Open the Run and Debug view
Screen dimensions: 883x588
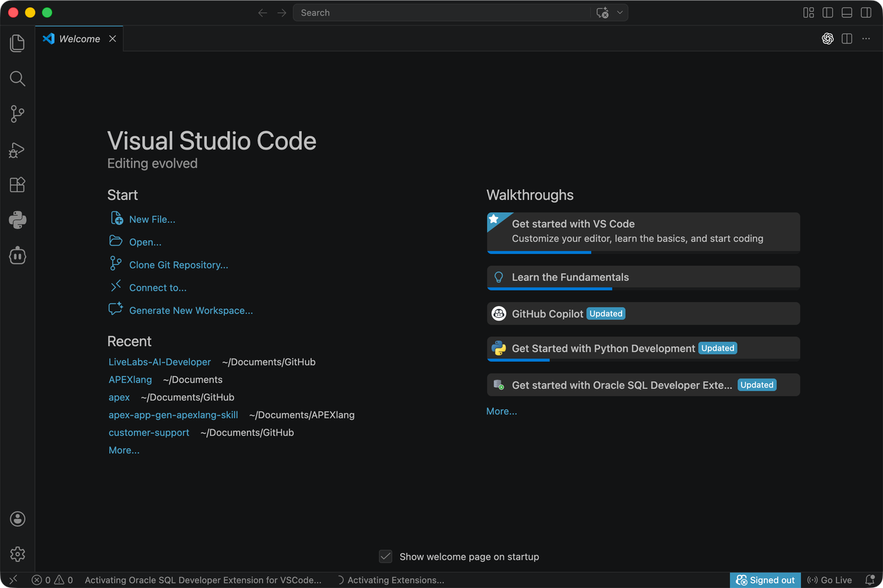tap(17, 150)
